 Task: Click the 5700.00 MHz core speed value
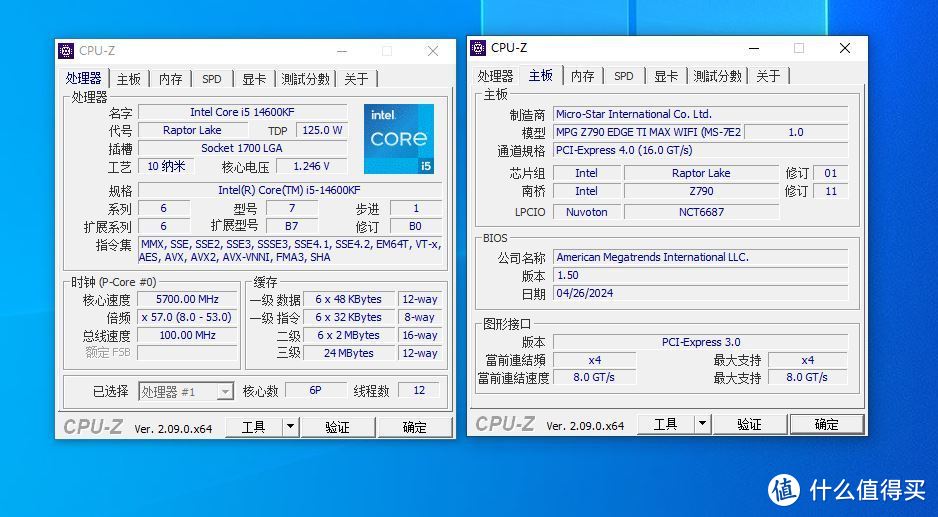pyautogui.click(x=187, y=299)
